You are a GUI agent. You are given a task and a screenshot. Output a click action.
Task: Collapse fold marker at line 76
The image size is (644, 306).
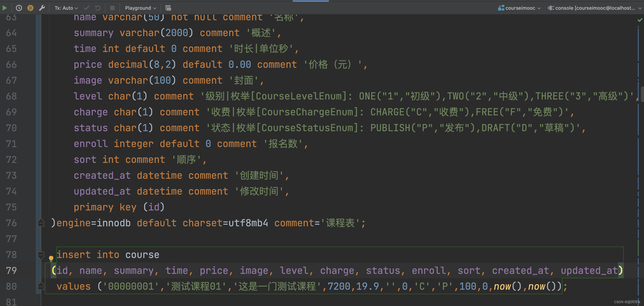click(x=41, y=223)
